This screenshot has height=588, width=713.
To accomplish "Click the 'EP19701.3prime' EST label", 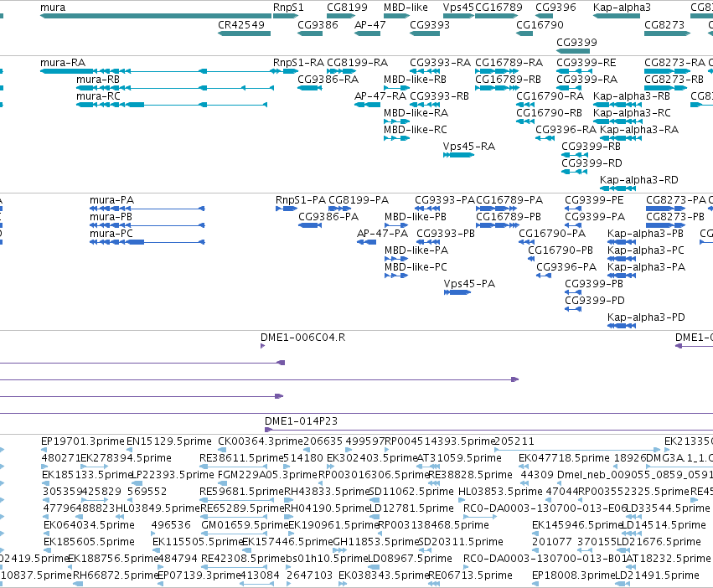I will click(x=83, y=441).
